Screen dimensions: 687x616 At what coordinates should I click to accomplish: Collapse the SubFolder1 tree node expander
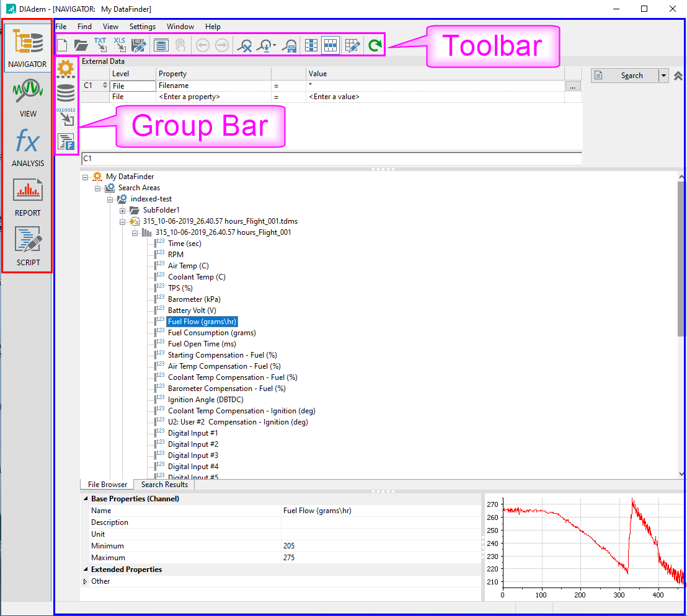tap(123, 211)
